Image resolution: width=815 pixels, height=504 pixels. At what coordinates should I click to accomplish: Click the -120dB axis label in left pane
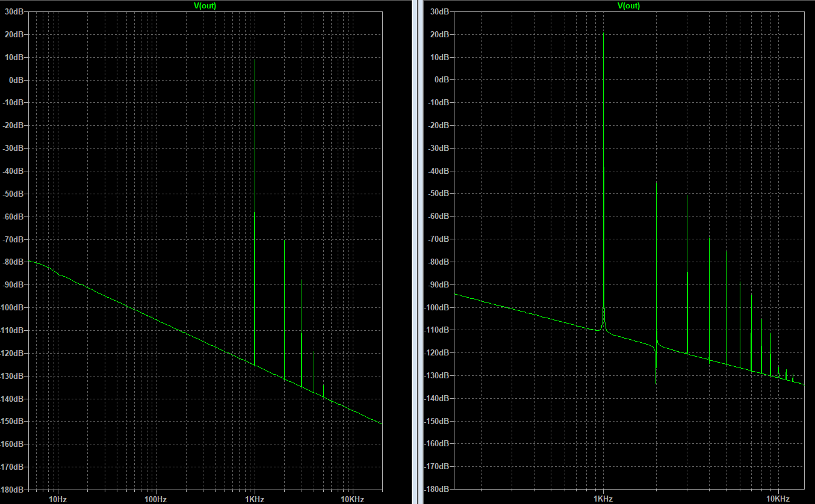point(13,353)
